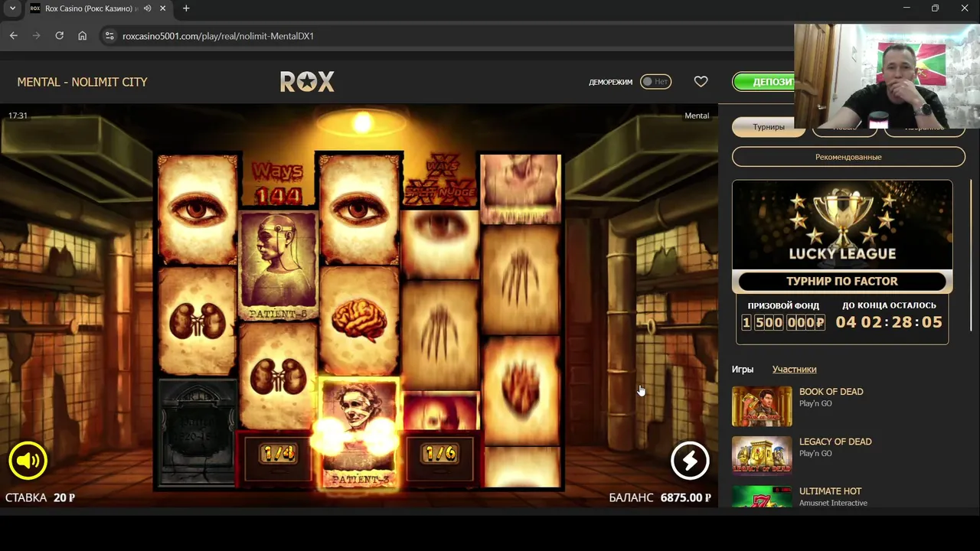The width and height of the screenshot is (980, 551).
Task: Toggle the Деморежим switch
Action: (x=655, y=82)
